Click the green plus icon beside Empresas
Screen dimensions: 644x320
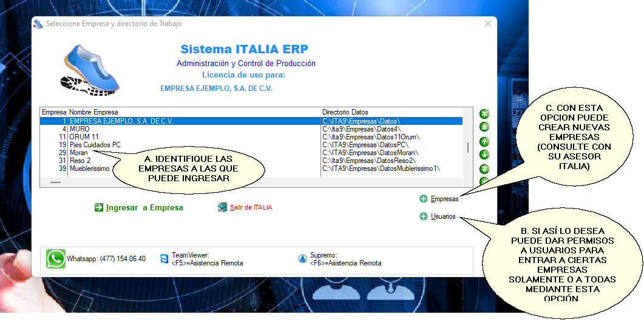[424, 199]
